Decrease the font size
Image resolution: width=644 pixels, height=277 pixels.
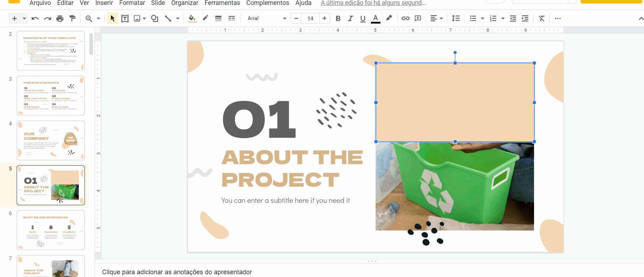click(296, 18)
